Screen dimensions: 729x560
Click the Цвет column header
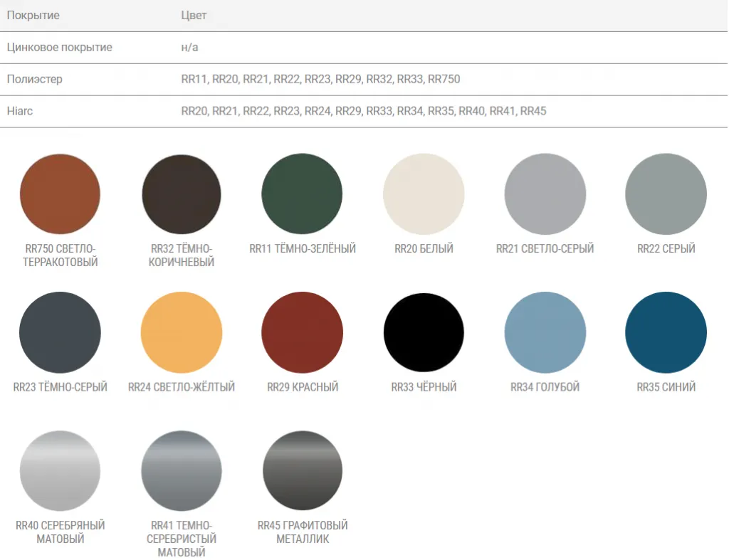[x=194, y=15]
